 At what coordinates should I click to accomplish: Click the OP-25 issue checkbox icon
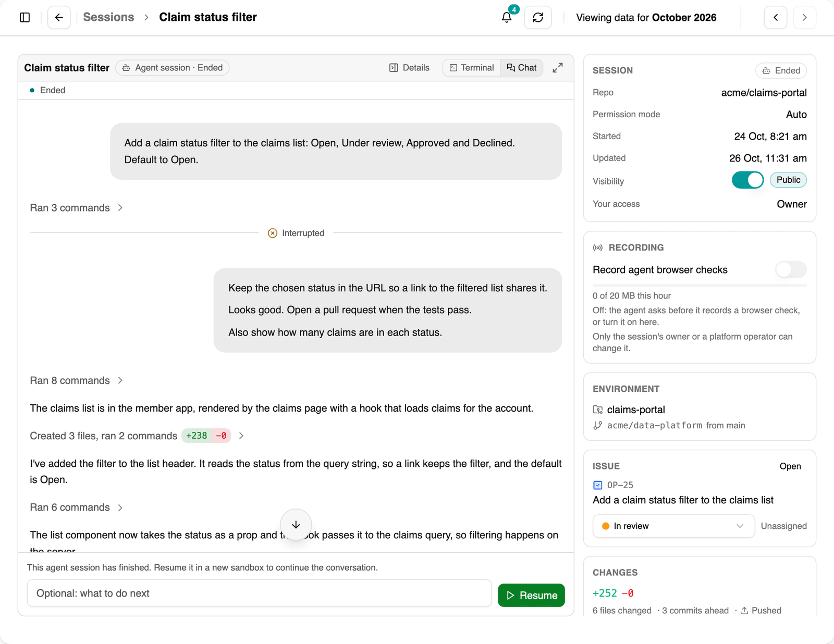[x=598, y=485]
